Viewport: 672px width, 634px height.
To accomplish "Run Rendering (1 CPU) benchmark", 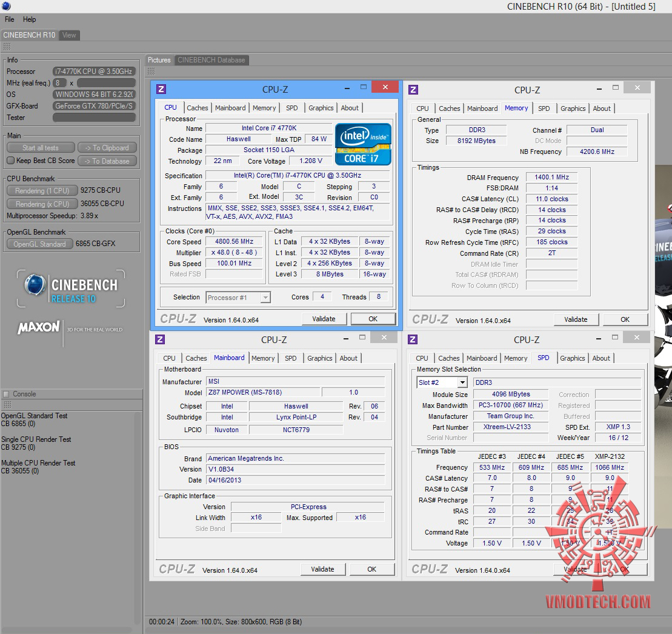I will [x=42, y=191].
